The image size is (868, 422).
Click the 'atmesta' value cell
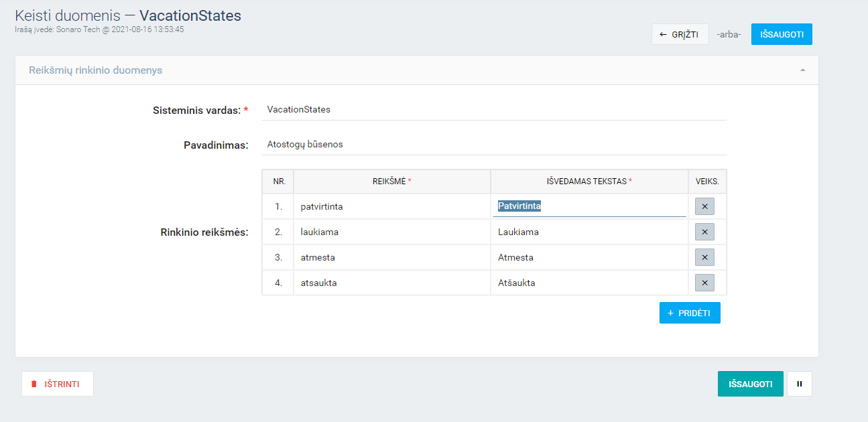(x=391, y=257)
